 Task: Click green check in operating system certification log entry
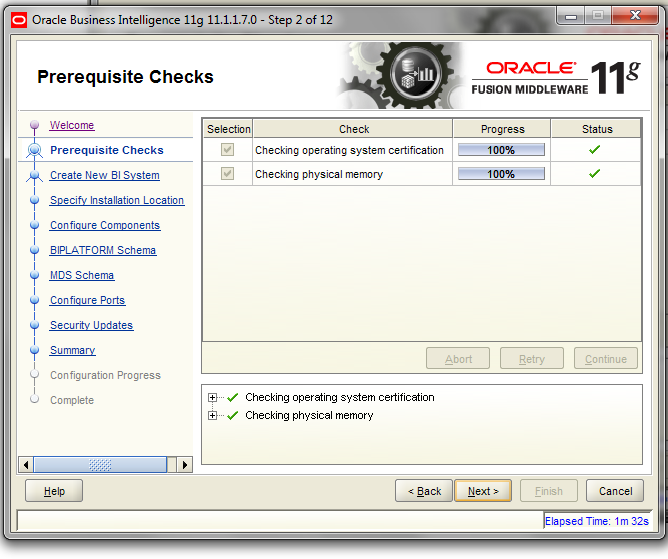(232, 398)
